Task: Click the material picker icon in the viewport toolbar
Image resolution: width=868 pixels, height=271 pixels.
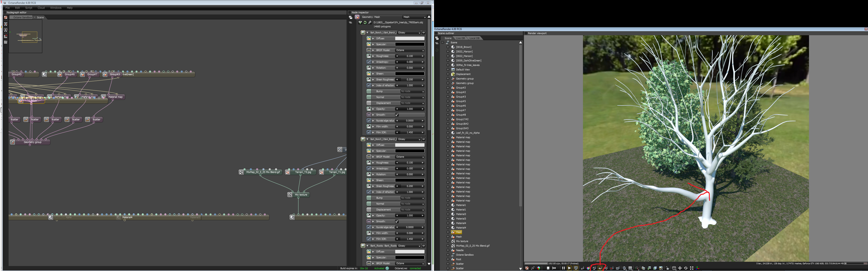Action: coord(594,268)
